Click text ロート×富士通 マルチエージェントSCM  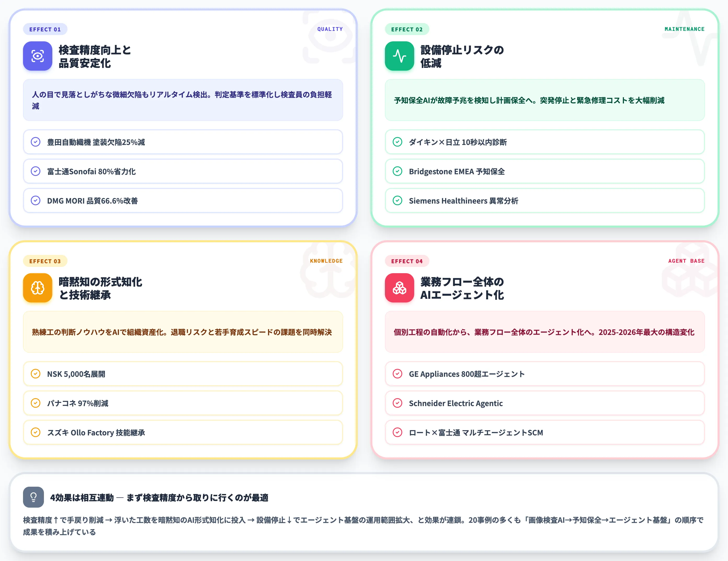click(476, 433)
